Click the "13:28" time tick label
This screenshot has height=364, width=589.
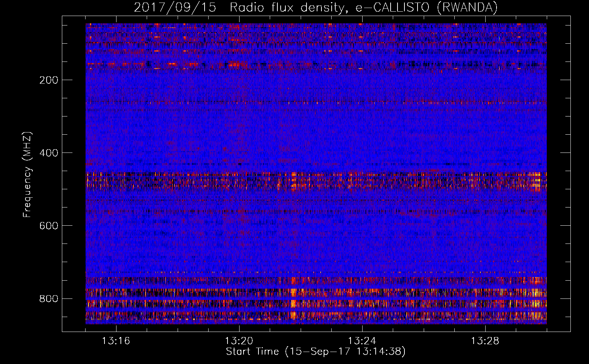(x=485, y=341)
